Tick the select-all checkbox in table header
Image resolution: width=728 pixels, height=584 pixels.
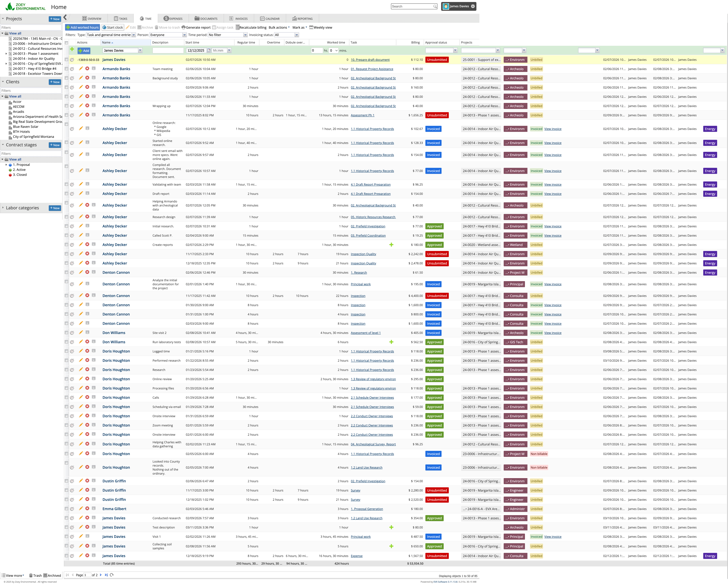click(x=67, y=43)
